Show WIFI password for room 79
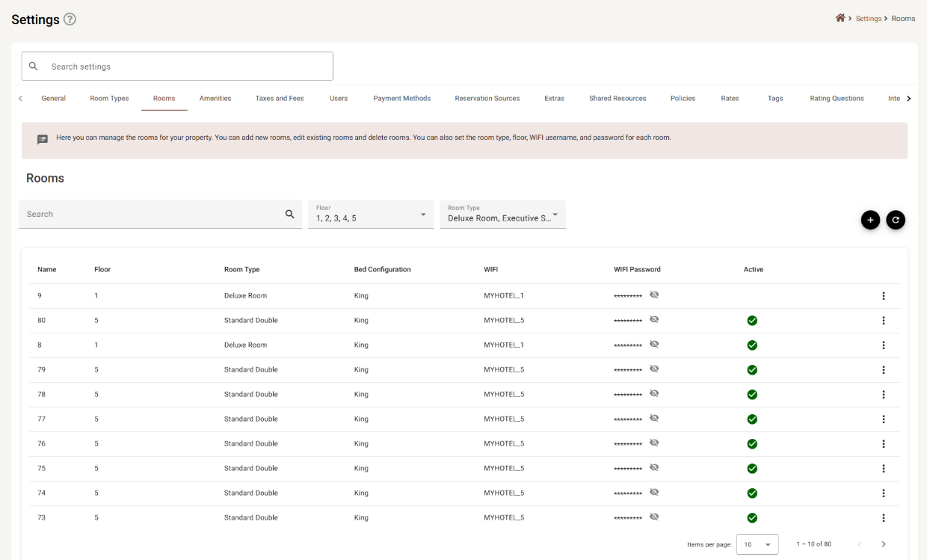The image size is (927, 560). point(654,369)
